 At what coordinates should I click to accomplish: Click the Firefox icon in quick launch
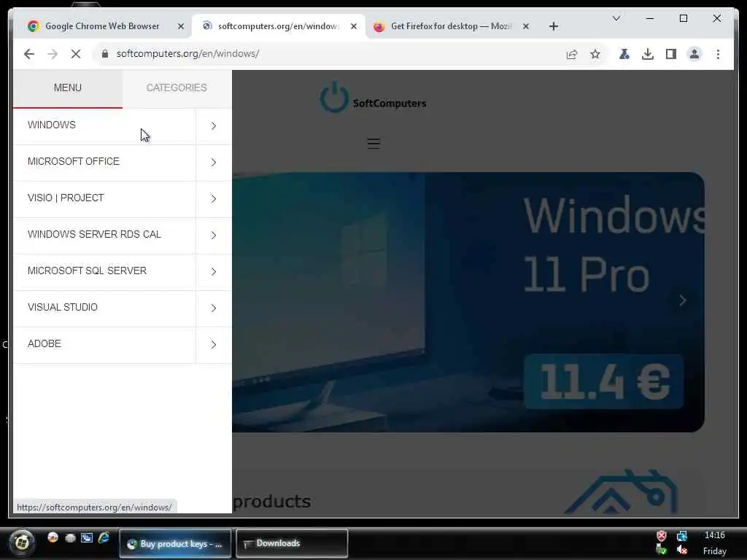[x=53, y=537]
